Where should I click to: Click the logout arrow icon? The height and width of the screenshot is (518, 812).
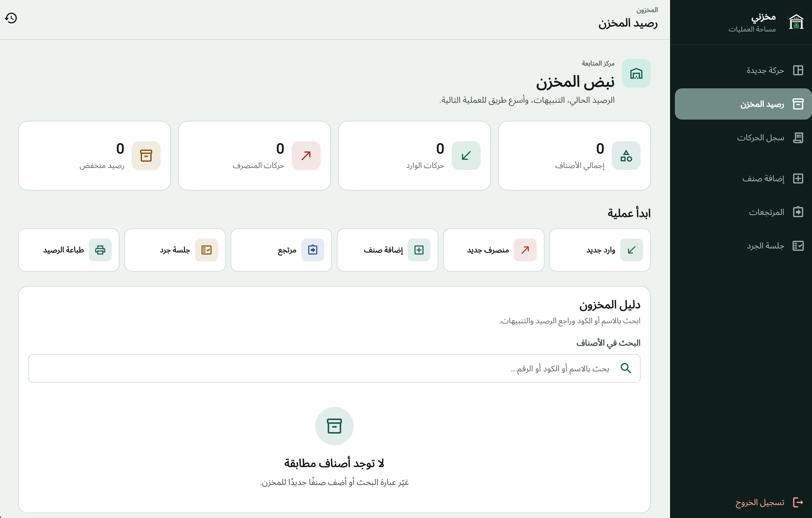coord(798,502)
